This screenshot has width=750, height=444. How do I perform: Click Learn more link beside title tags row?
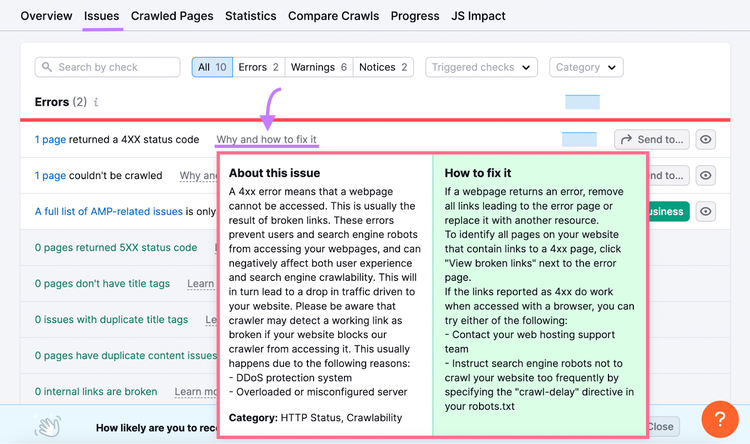[x=201, y=284]
